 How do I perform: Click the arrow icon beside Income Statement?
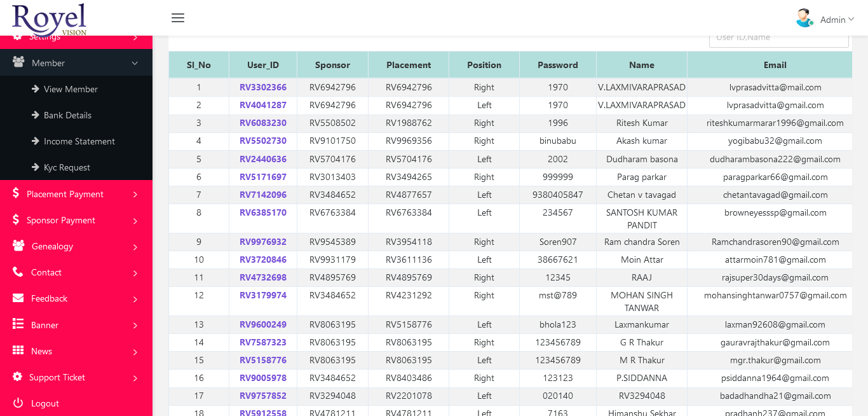point(36,141)
